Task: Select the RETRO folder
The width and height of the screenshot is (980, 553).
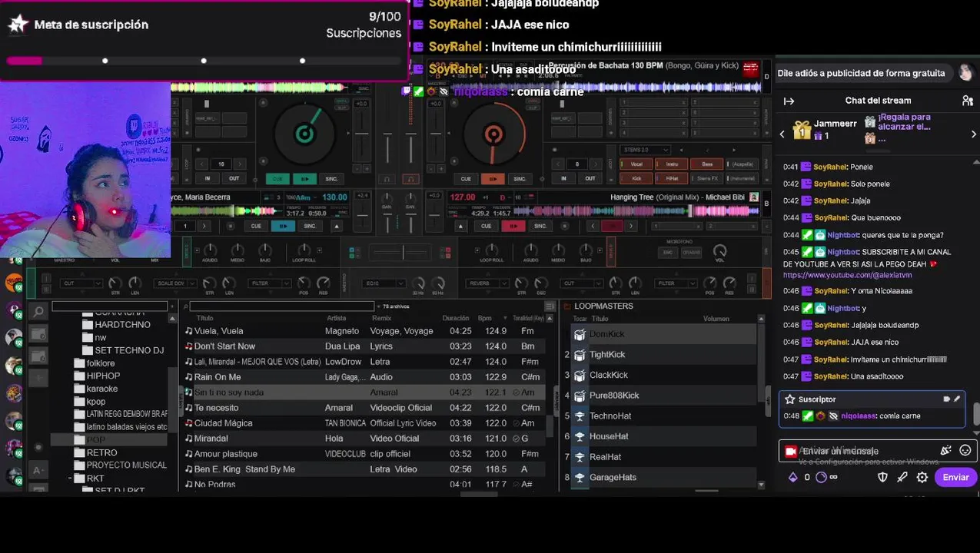Action: coord(101,452)
